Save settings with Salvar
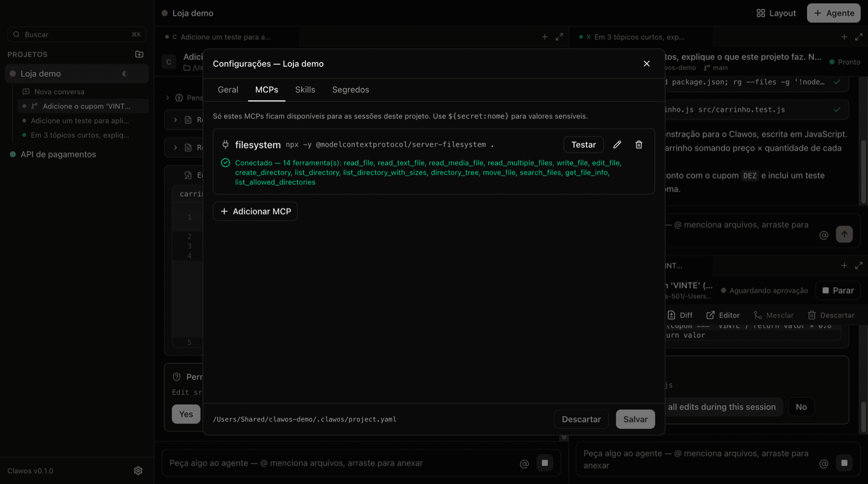Image resolution: width=868 pixels, height=484 pixels. [x=635, y=420]
